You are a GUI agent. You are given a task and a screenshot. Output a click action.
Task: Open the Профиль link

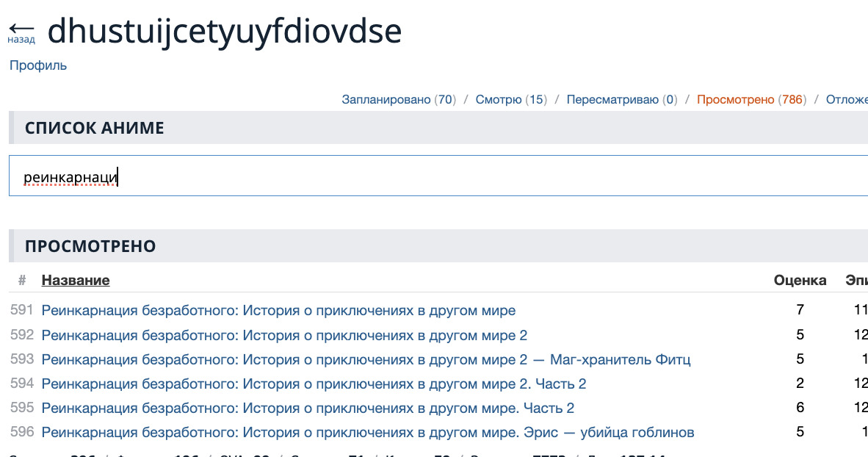coord(38,65)
